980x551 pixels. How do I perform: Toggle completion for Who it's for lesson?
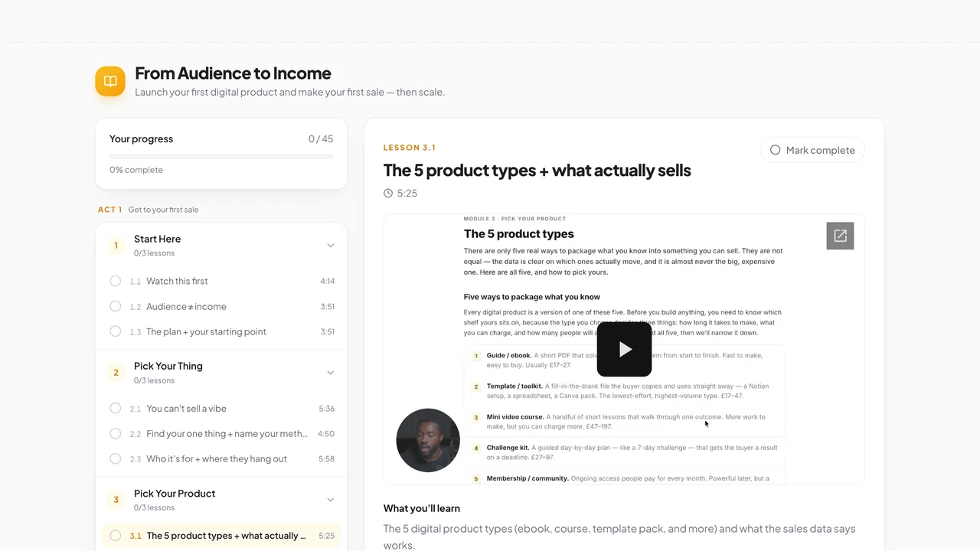point(116,459)
